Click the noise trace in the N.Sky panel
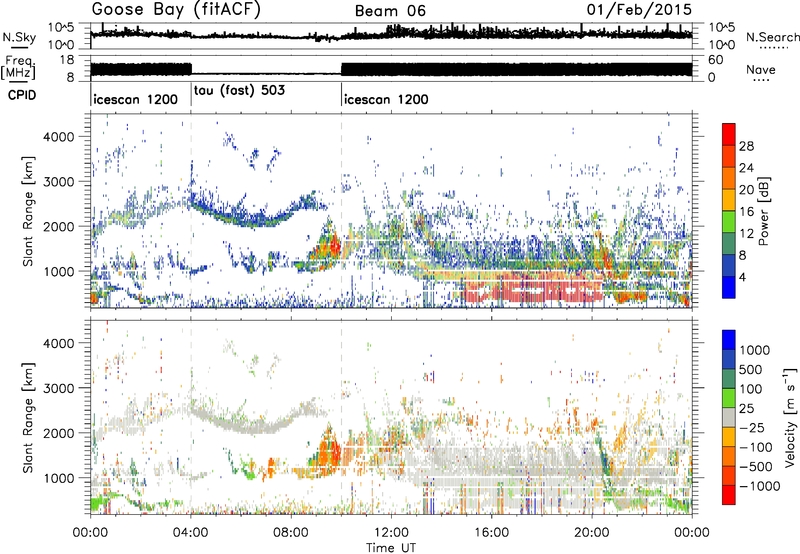The width and height of the screenshot is (800, 554). (391, 34)
